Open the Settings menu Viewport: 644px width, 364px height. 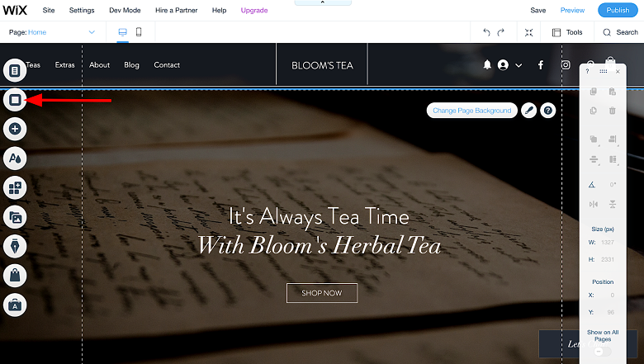click(x=82, y=10)
